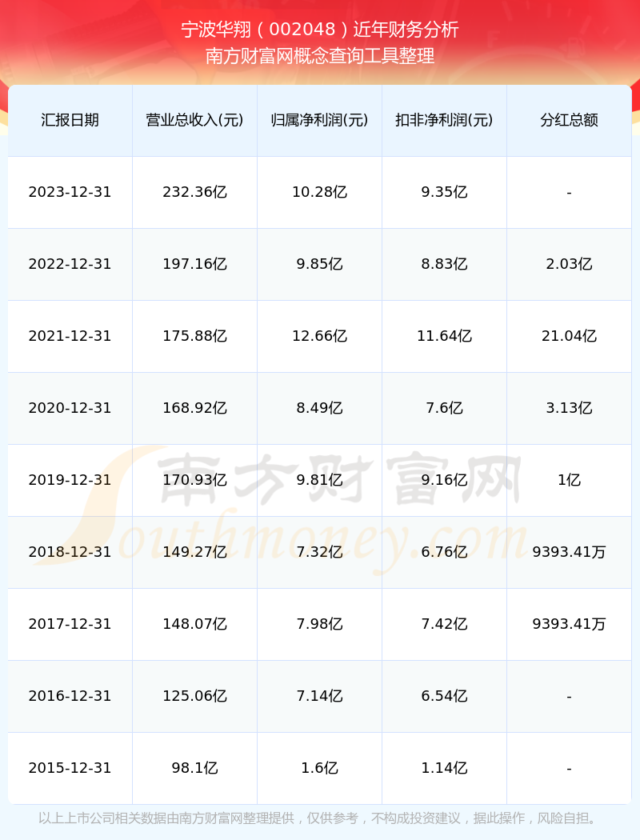Select the 7.6亿 cell

pyautogui.click(x=445, y=408)
